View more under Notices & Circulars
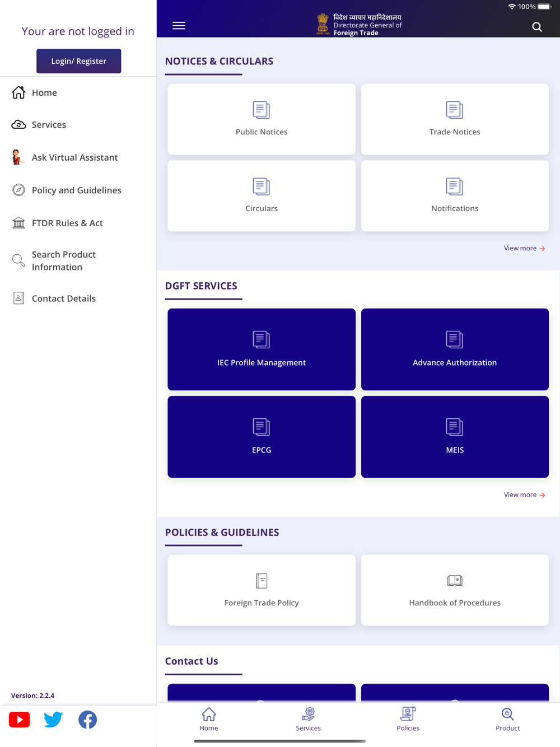The height and width of the screenshot is (747, 560). 525,248
